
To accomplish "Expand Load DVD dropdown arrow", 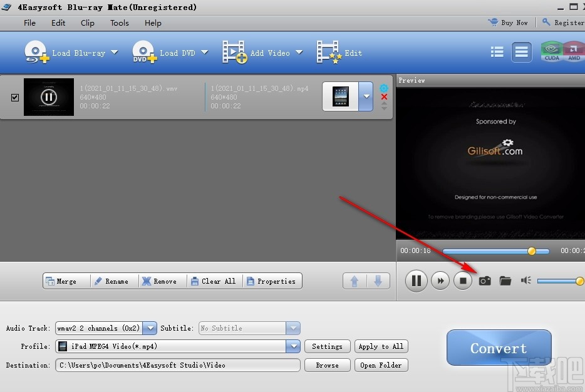I will pyautogui.click(x=204, y=52).
